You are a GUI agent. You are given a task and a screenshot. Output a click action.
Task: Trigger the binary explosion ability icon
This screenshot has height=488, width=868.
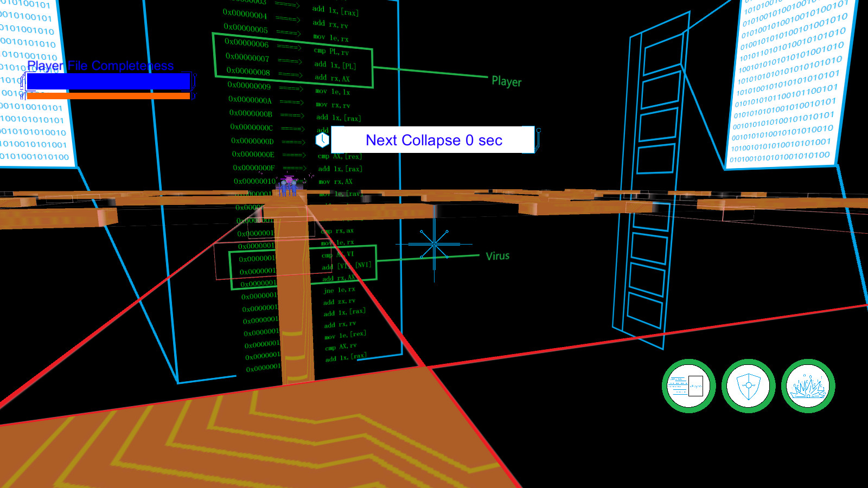[808, 386]
